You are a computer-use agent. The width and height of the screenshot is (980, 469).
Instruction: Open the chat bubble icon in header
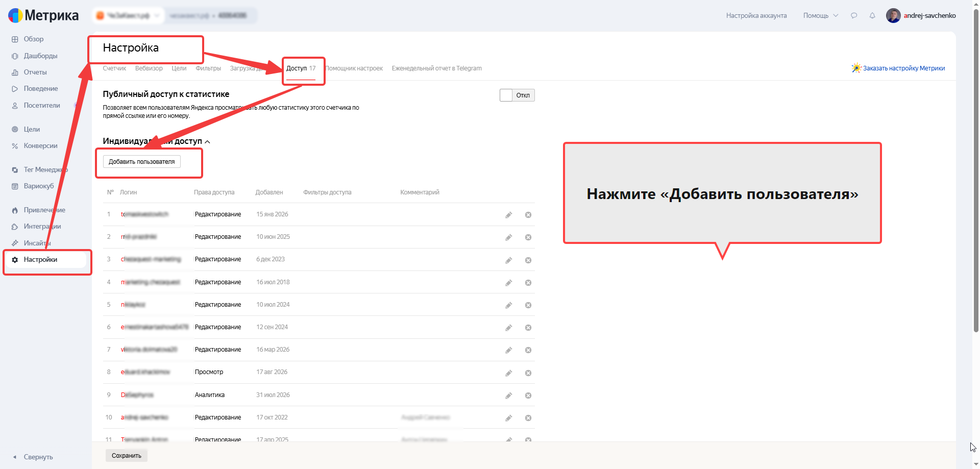pos(854,16)
